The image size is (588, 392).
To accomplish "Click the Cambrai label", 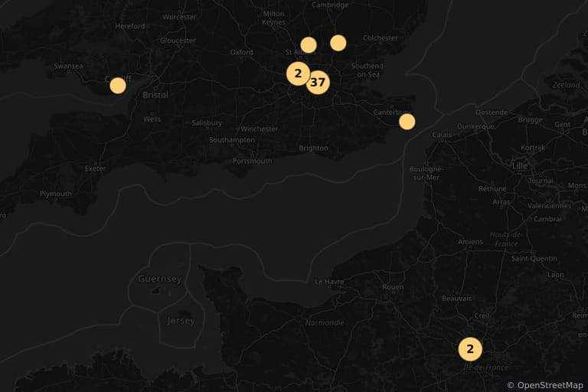I will [547, 219].
